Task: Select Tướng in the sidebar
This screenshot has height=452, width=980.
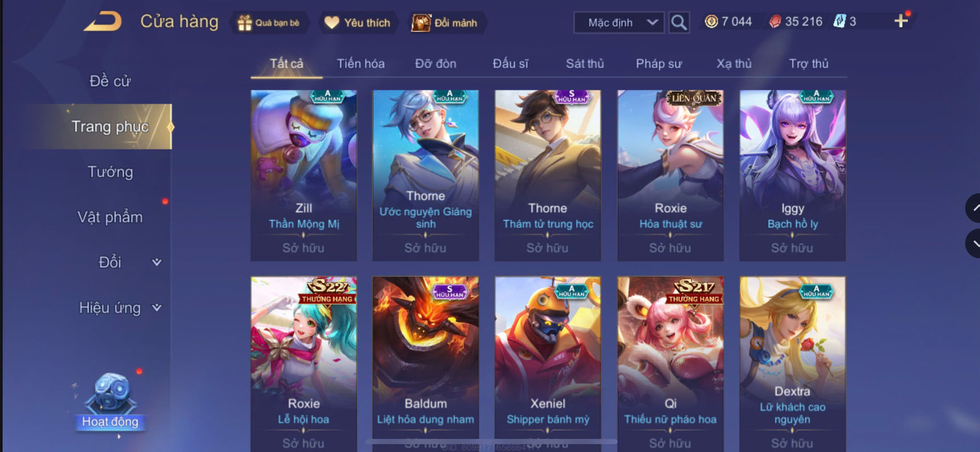Action: coord(110,172)
